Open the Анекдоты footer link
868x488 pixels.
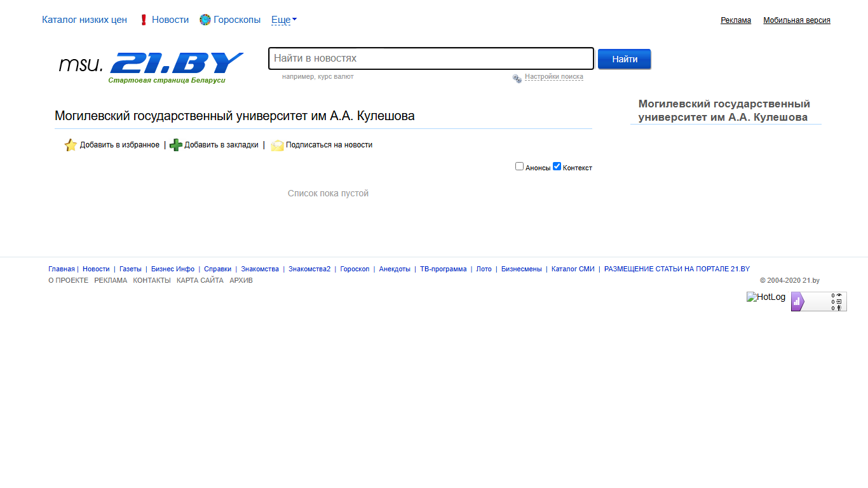tap(395, 269)
